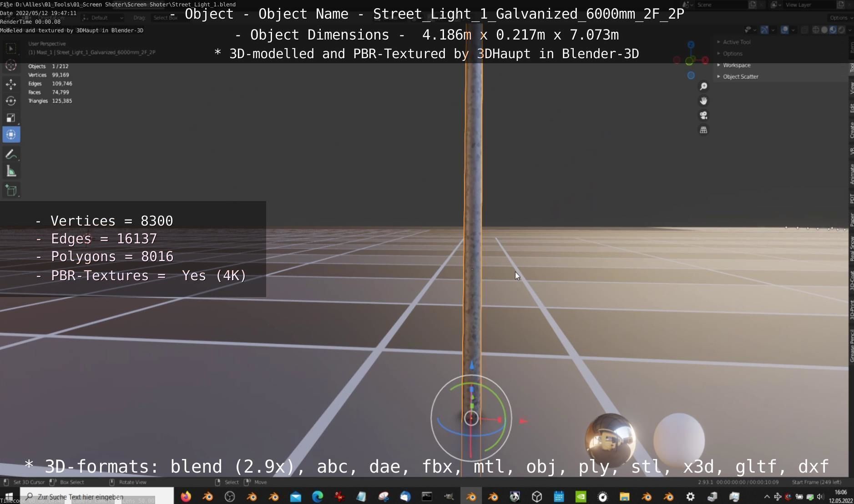
Task: Switch to the Real Snow sidebar tab
Action: click(851, 248)
